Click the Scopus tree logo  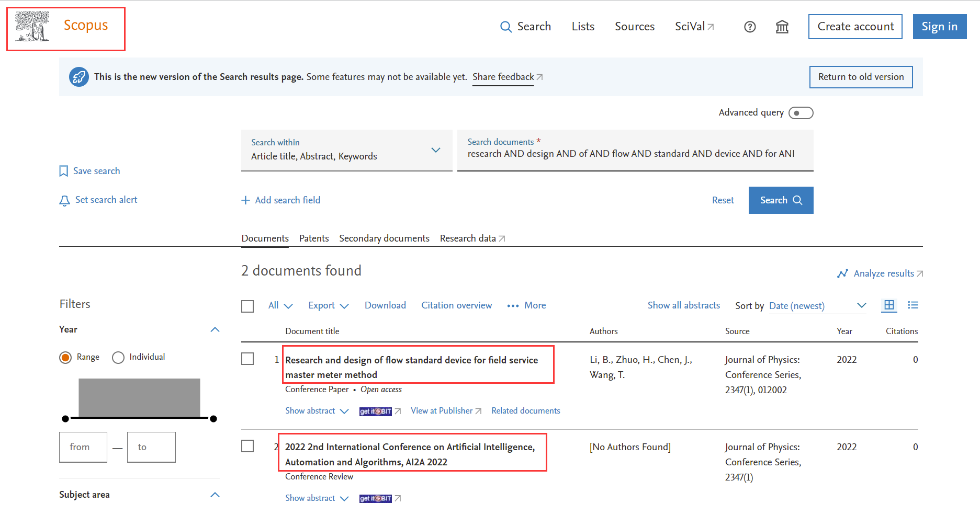point(32,27)
